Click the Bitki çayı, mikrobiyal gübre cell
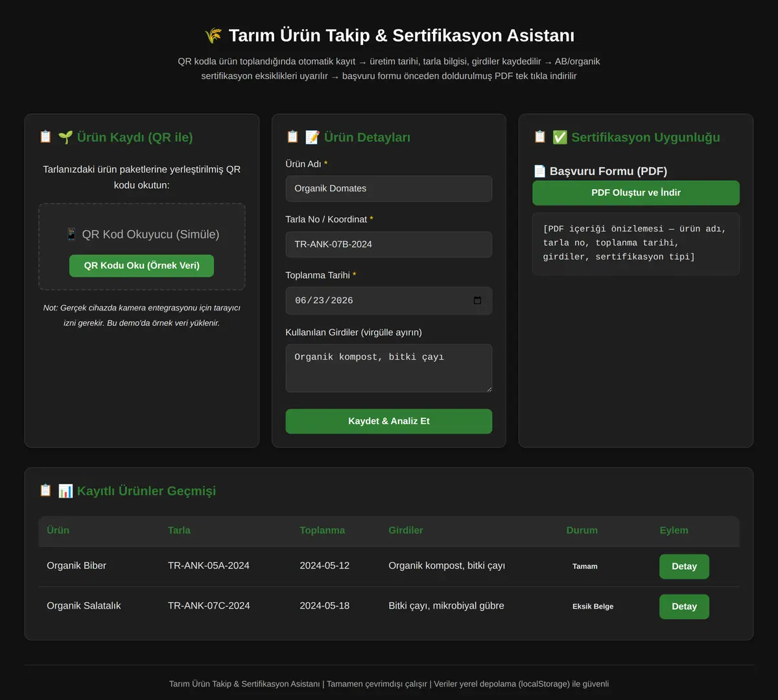The height and width of the screenshot is (700, 778). tap(446, 606)
